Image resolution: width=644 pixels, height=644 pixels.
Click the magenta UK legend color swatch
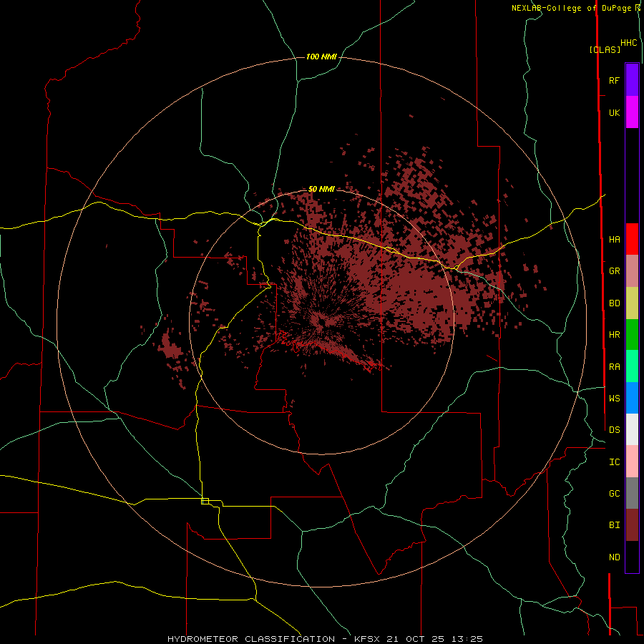click(x=632, y=112)
